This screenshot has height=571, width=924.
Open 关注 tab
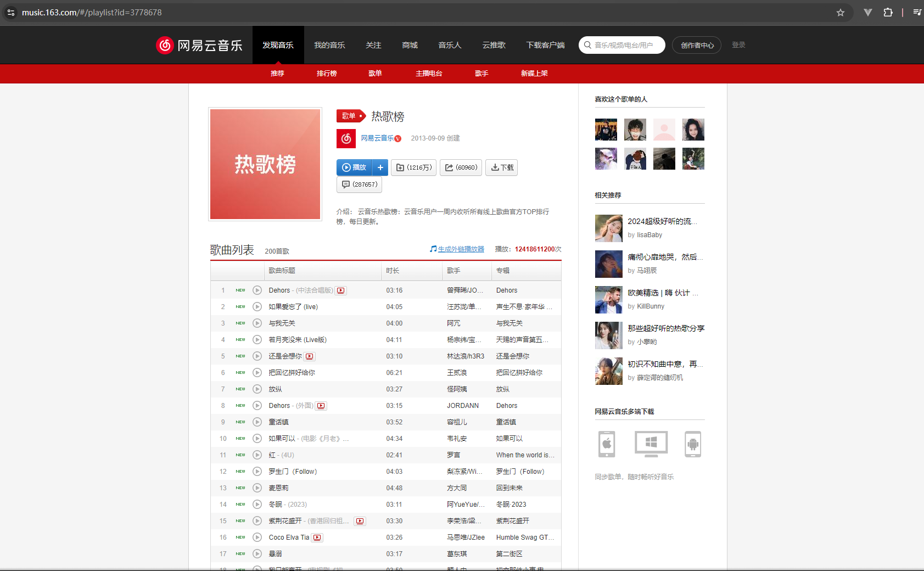(x=373, y=45)
